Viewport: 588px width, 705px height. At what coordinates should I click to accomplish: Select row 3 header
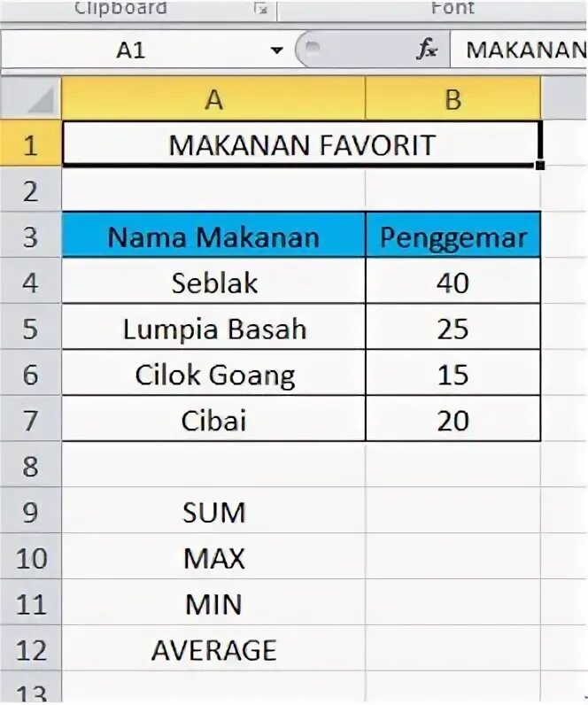[31, 236]
